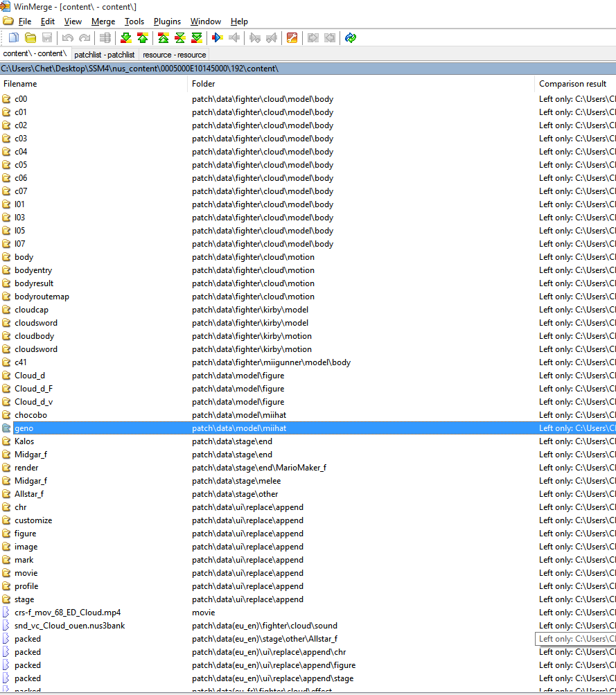Open Options using the wrench icon

[x=292, y=37]
